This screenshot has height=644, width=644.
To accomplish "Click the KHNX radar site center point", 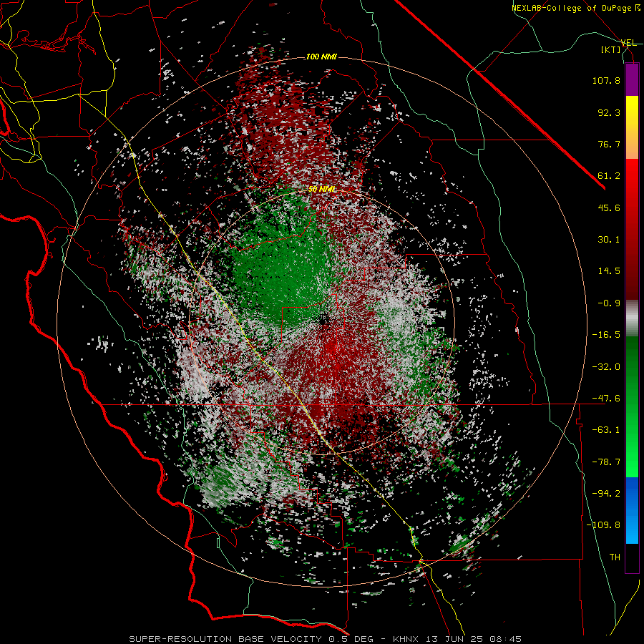I will point(324,320).
